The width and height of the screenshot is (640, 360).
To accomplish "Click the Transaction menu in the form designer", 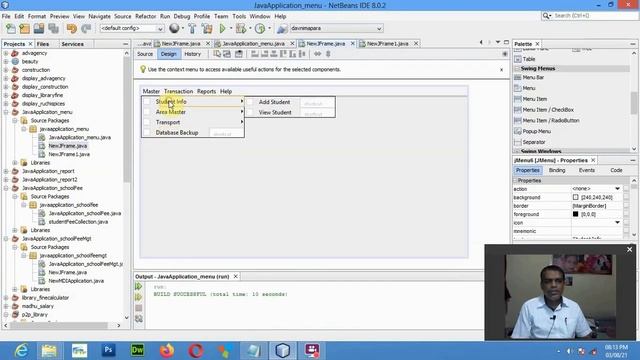I will point(178,91).
